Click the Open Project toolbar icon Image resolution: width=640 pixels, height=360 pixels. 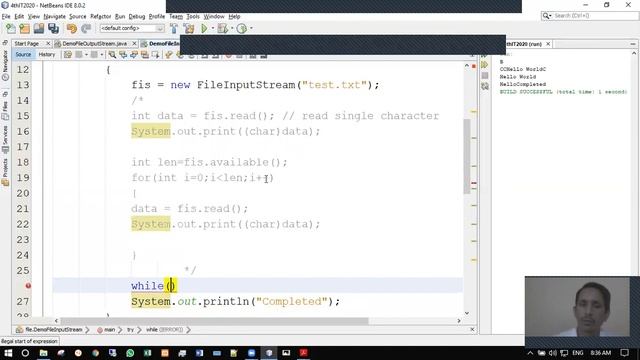(39, 29)
